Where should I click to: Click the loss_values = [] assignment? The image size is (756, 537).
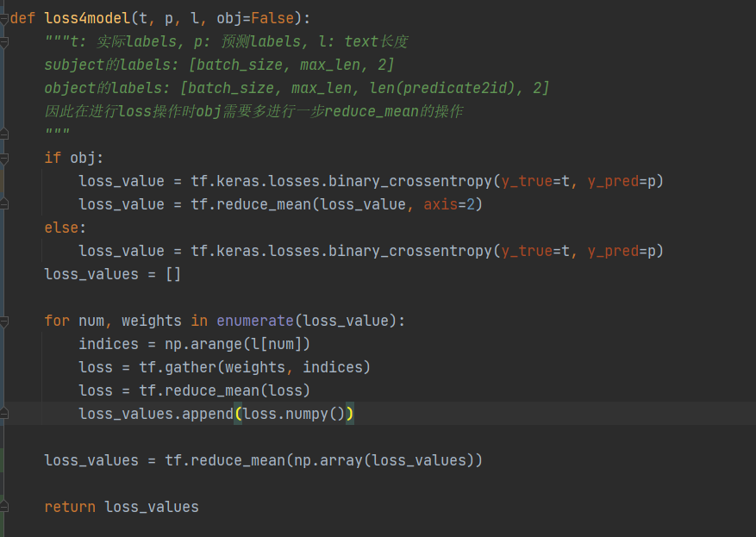coord(110,273)
